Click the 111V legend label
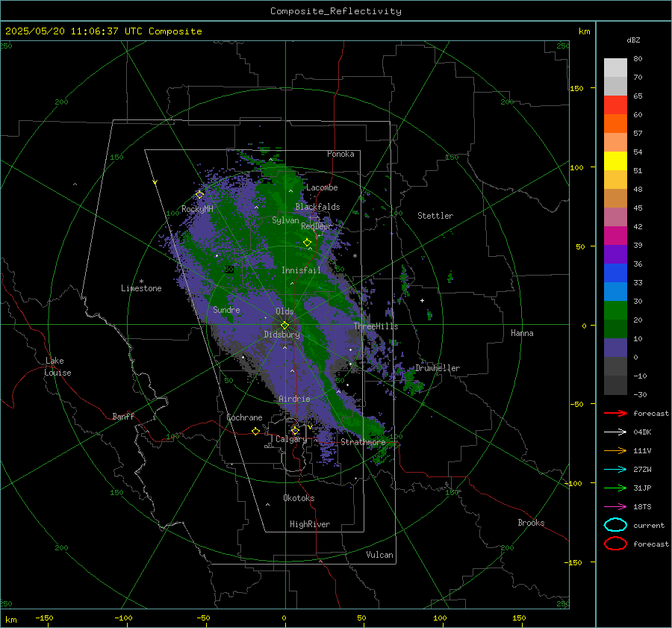672x628 pixels. 642,450
